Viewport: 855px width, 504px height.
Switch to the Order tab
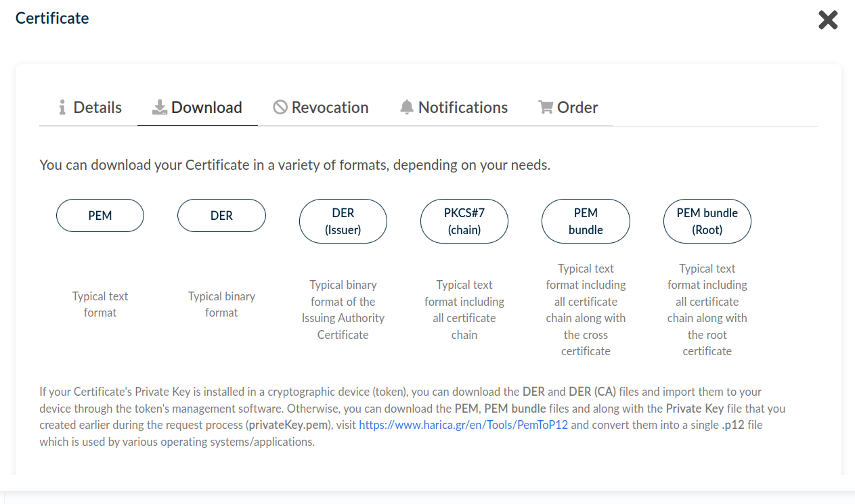coord(577,107)
